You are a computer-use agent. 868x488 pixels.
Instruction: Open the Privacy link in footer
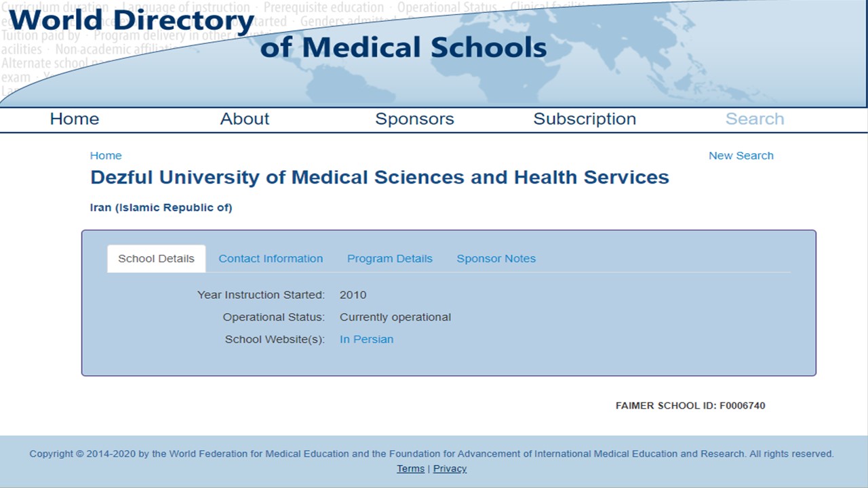[x=450, y=469]
